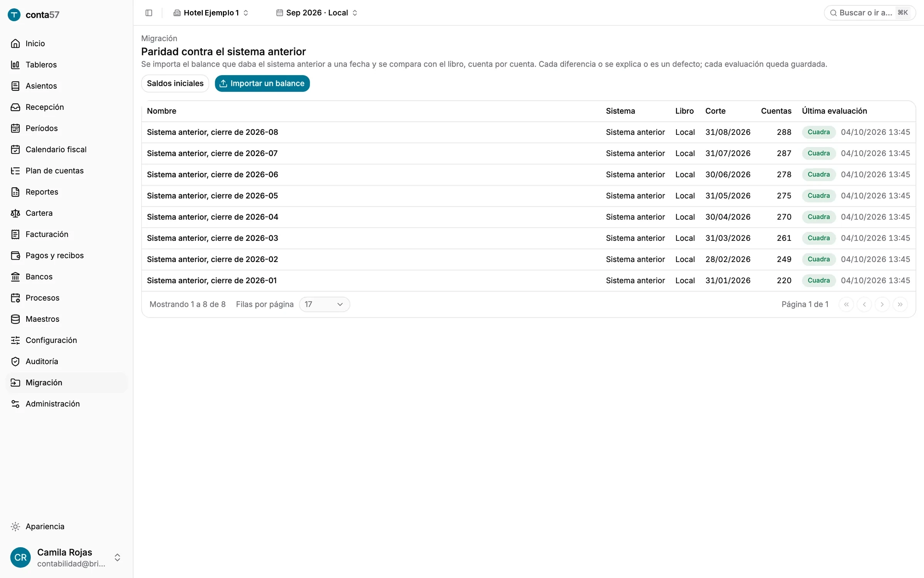Click the Períodos calendar icon

point(15,128)
